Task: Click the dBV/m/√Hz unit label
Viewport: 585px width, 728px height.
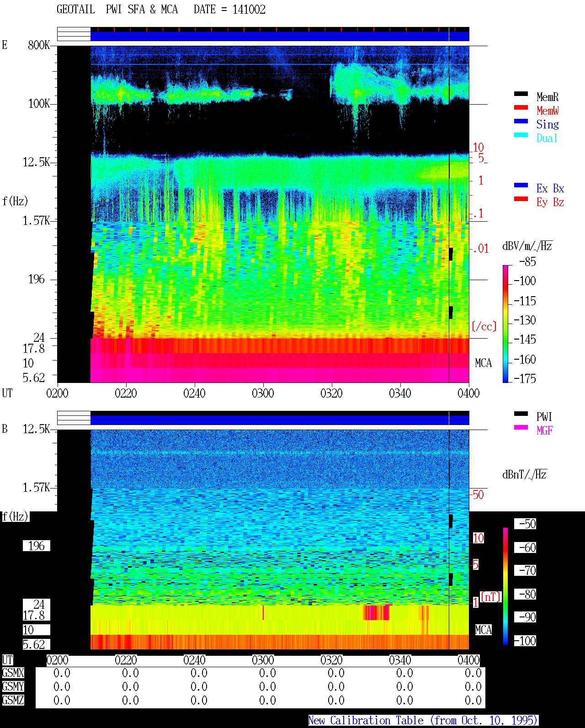Action: click(x=527, y=246)
